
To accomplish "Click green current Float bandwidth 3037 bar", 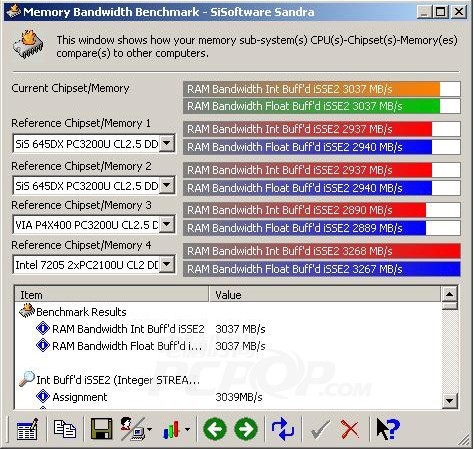I will tap(322, 106).
